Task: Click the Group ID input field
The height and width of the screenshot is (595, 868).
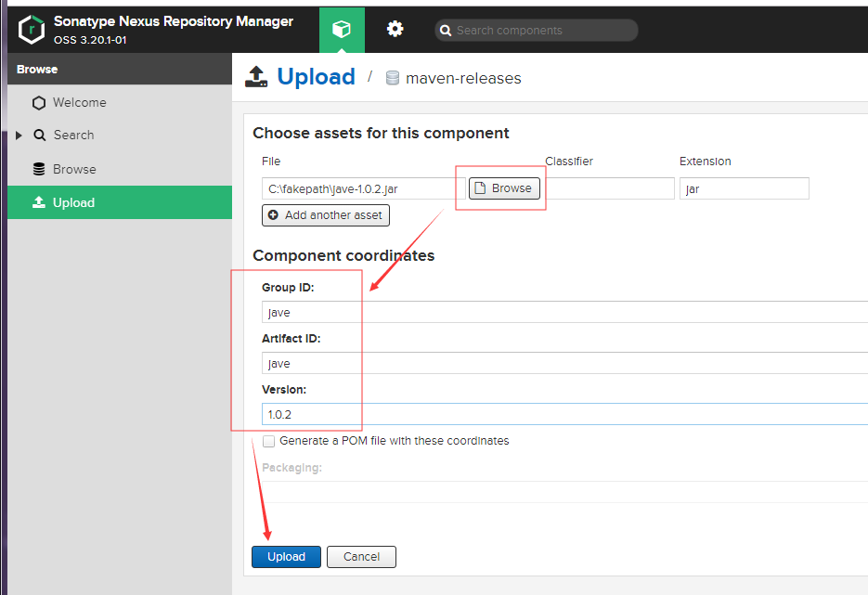Action: (564, 312)
